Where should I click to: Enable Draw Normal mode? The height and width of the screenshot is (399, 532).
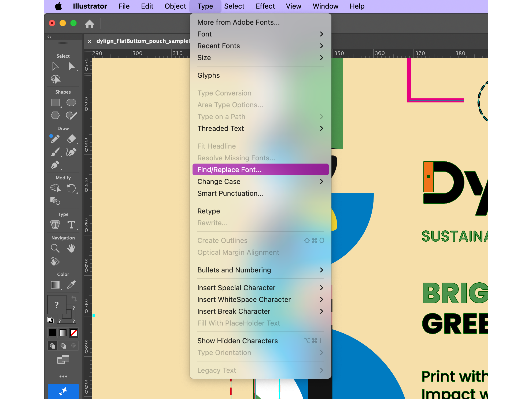coord(53,346)
